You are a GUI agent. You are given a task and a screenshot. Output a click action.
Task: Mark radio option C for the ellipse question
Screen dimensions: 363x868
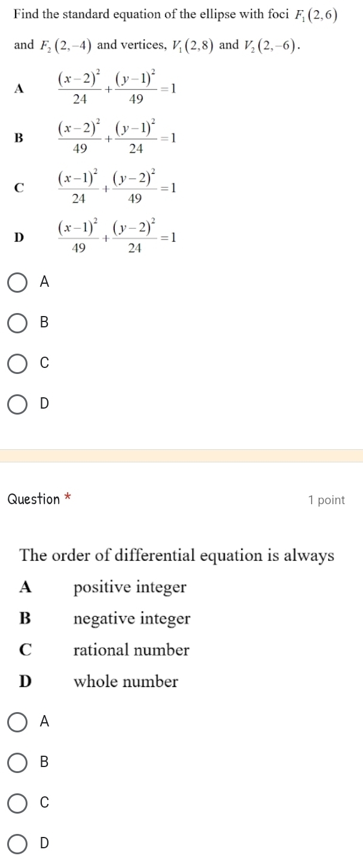tap(17, 364)
